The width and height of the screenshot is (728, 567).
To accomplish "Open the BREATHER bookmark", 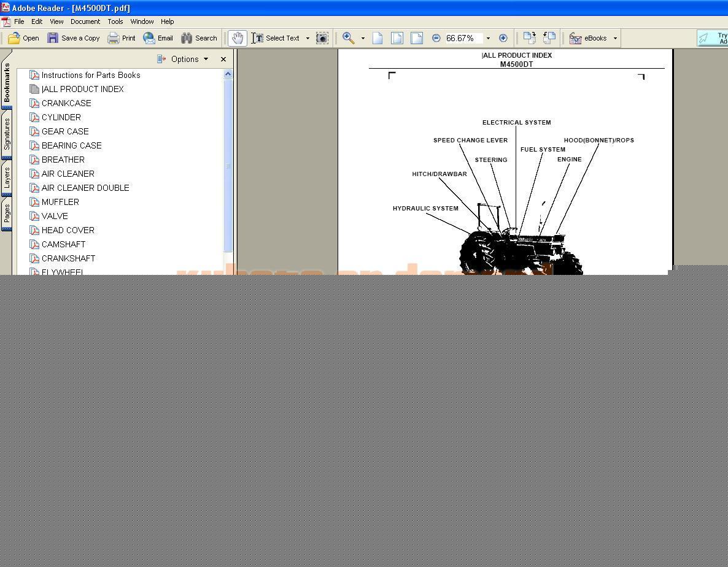I will coord(57,160).
